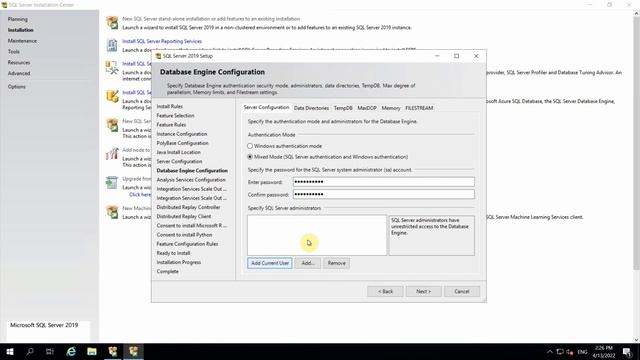Switch to the Data Directories tab

(x=311, y=108)
